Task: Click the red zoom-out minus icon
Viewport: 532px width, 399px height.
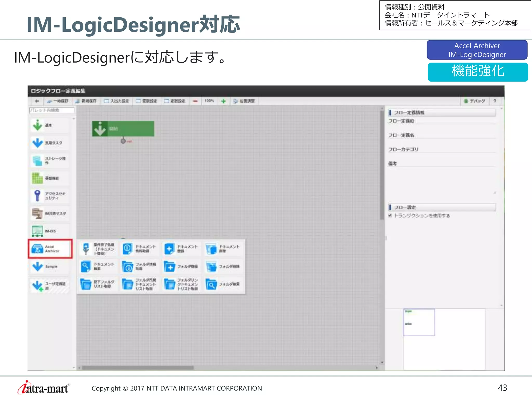Action: [195, 101]
